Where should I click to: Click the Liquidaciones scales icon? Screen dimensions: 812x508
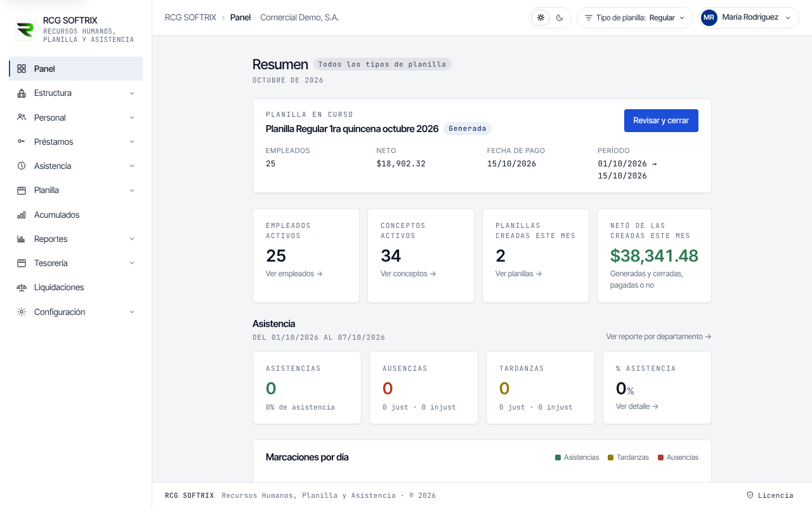(x=22, y=288)
